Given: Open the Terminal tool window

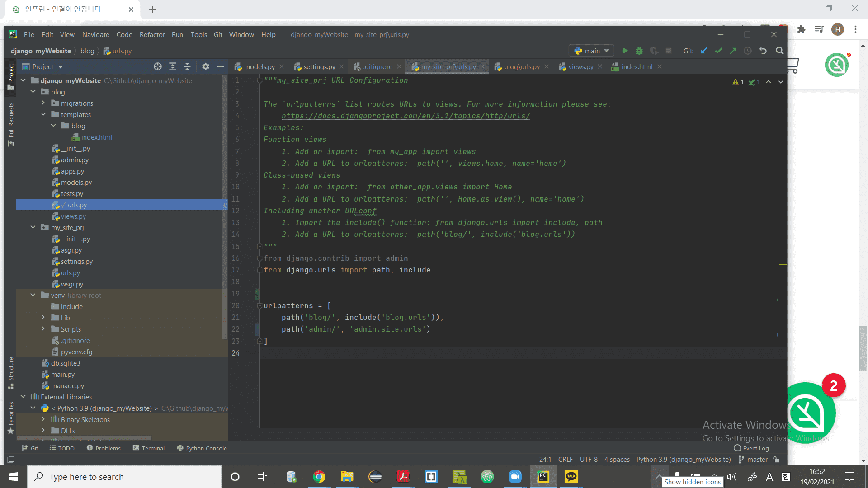Looking at the screenshot, I should coord(149,448).
